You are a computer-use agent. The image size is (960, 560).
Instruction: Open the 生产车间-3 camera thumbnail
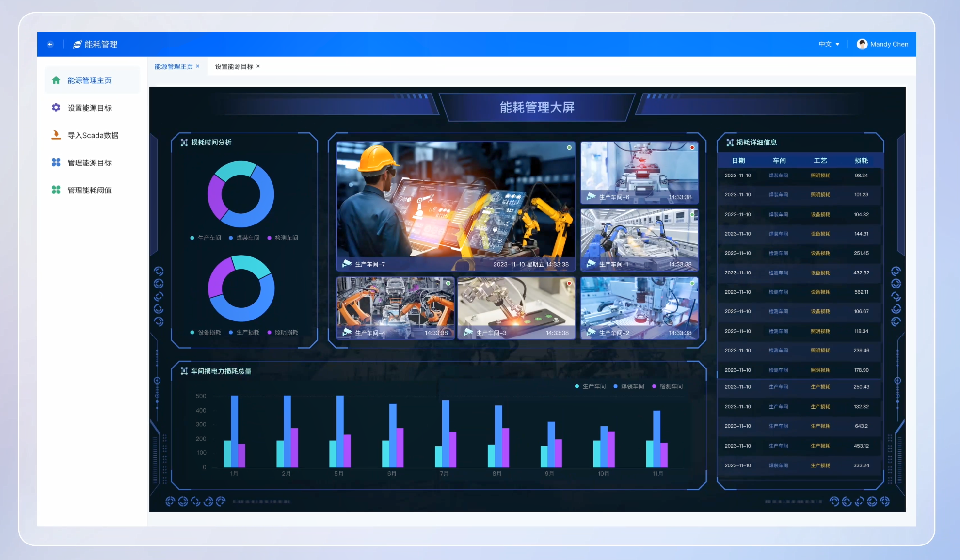(516, 307)
